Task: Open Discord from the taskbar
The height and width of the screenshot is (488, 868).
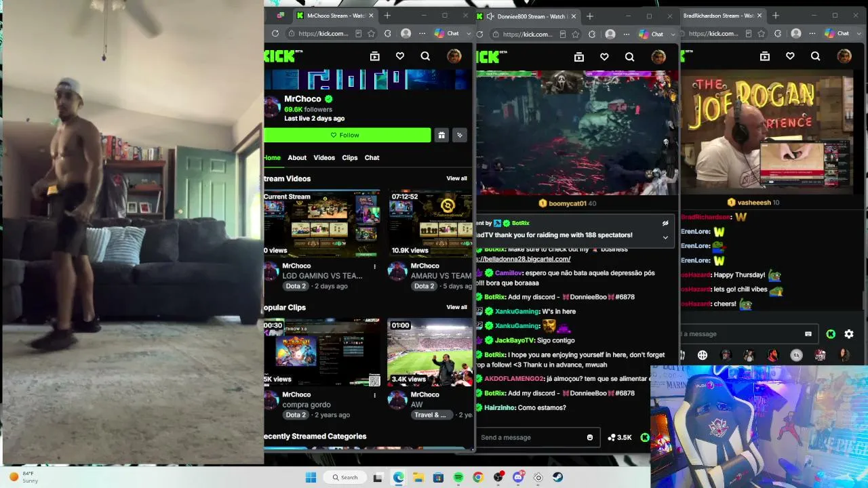Action: tap(519, 477)
